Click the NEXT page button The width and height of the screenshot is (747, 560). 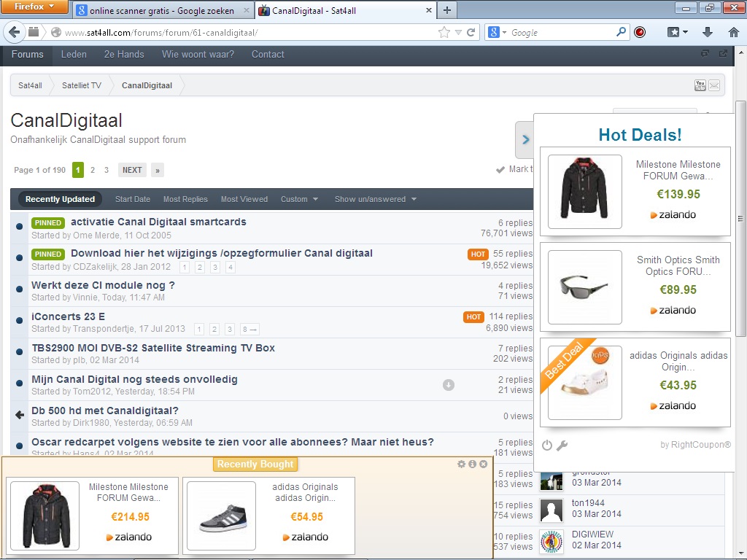[132, 170]
